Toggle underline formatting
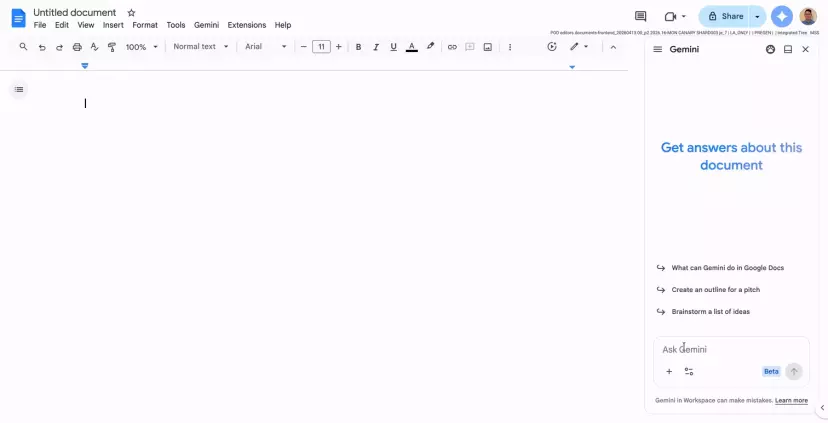This screenshot has height=423, width=828. point(393,47)
